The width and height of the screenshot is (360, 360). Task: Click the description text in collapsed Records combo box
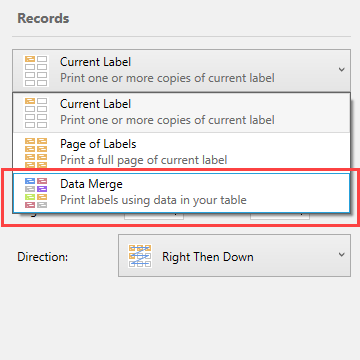click(x=167, y=78)
